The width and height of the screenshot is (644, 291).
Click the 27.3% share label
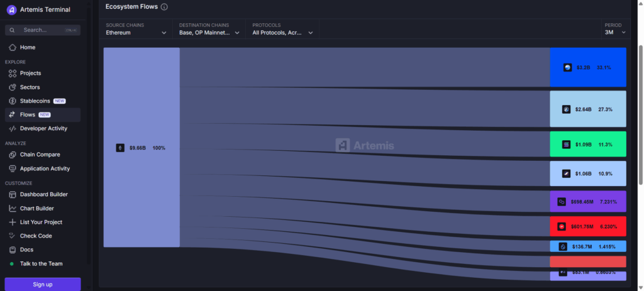click(606, 109)
